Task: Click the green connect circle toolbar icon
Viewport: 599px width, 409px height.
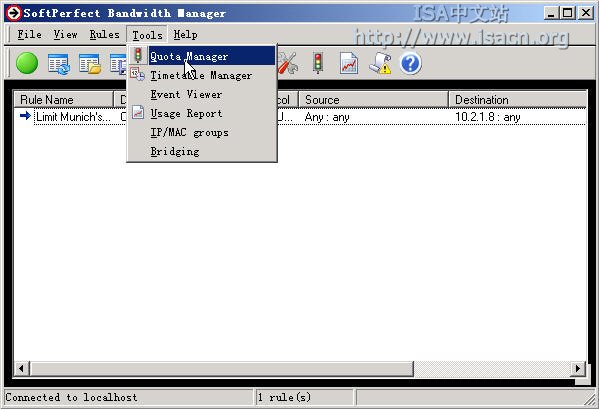Action: [x=27, y=63]
